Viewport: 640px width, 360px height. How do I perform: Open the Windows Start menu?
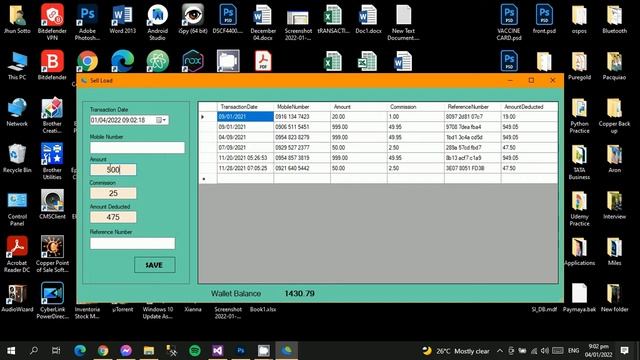tap(11, 350)
